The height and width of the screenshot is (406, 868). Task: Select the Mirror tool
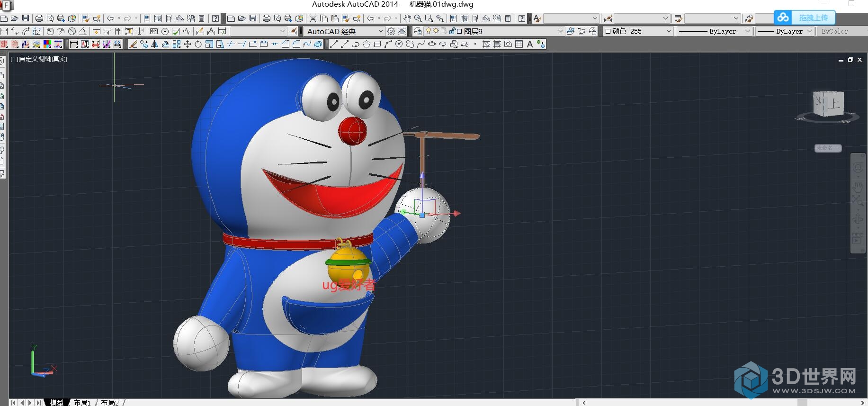click(x=155, y=44)
